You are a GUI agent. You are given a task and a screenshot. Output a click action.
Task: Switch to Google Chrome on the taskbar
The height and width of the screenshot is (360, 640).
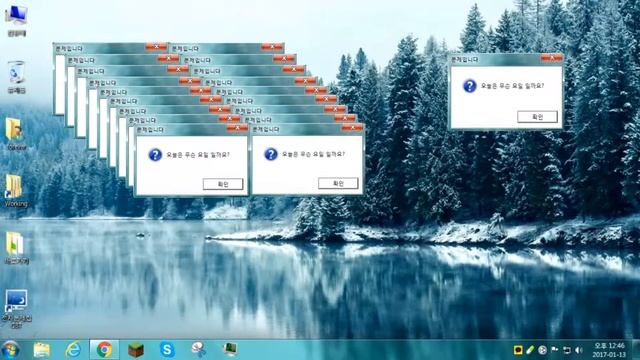click(104, 350)
